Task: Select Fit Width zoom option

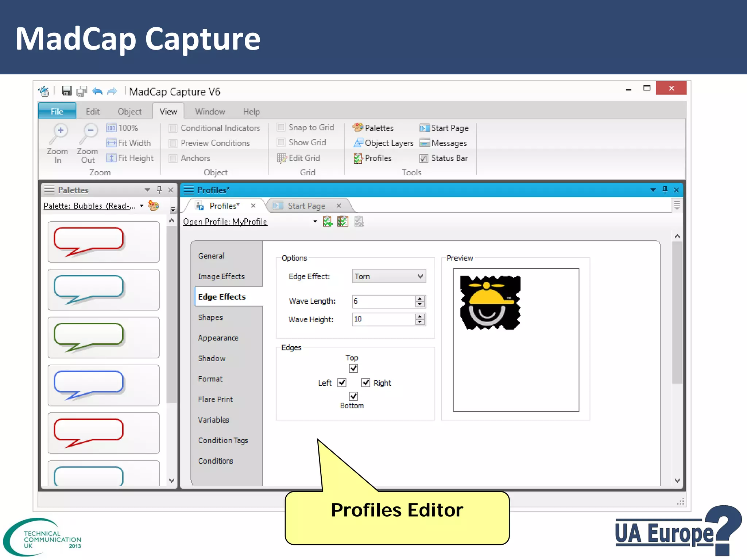Action: pyautogui.click(x=129, y=143)
